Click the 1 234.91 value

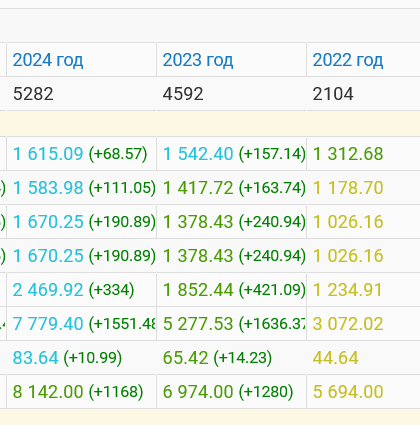pyautogui.click(x=347, y=290)
